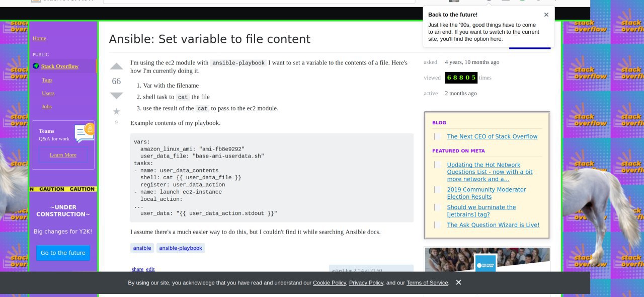
Task: Upvote the Ansible question
Action: coord(116,66)
